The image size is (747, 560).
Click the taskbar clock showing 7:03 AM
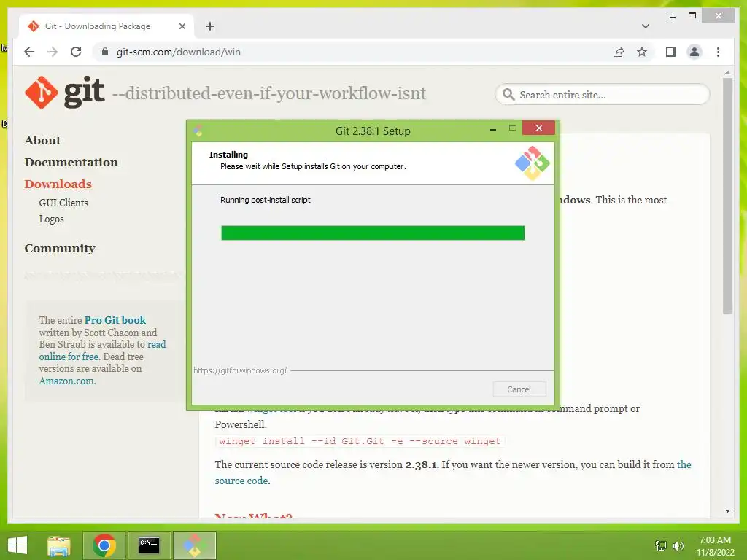point(715,545)
